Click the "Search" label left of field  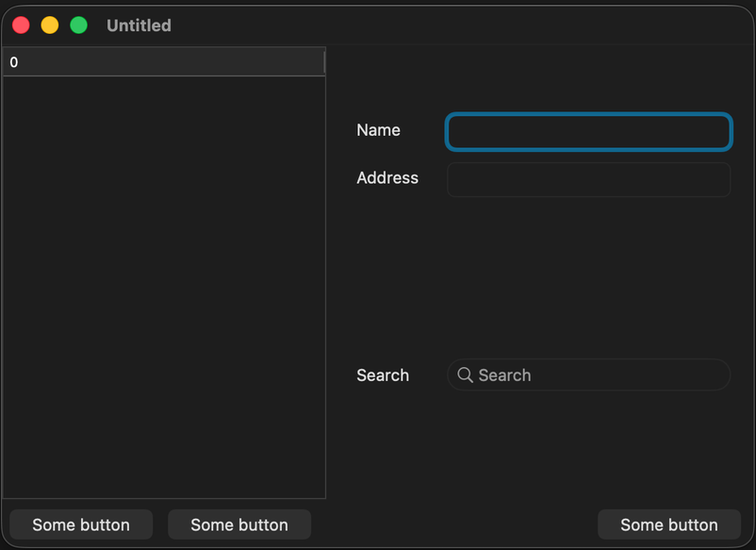point(382,375)
